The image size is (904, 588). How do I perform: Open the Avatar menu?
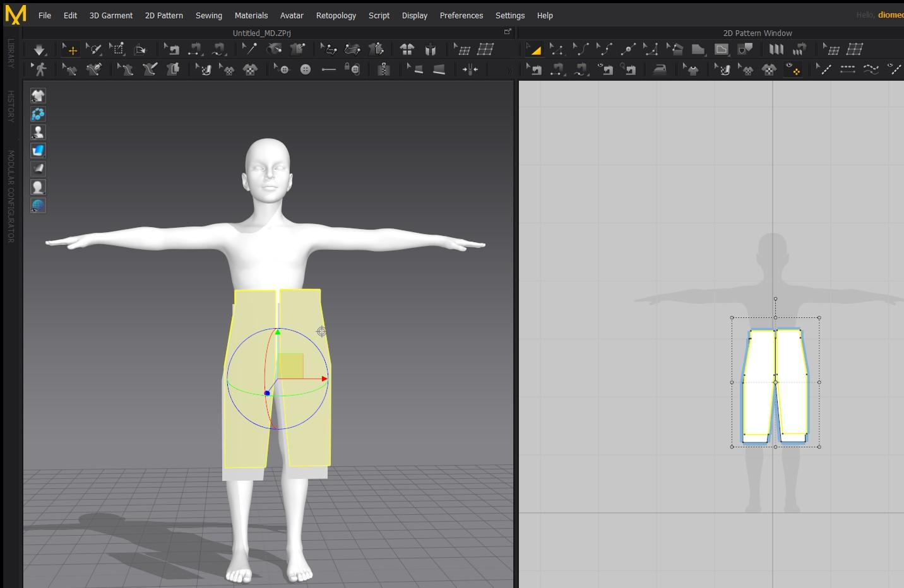point(291,15)
